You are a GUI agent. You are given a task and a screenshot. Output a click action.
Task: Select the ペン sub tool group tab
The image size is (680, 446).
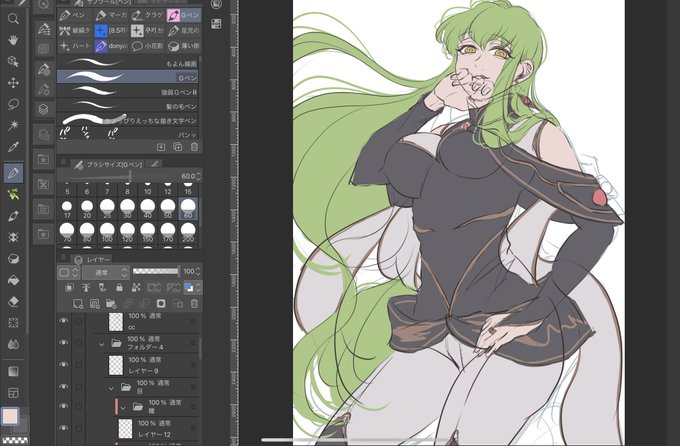click(x=74, y=15)
